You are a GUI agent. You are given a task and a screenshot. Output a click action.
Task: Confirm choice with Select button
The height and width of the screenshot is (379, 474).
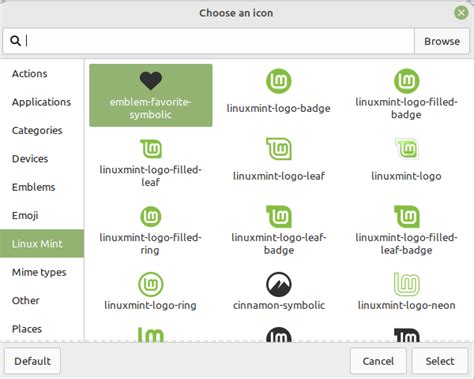[x=440, y=361]
